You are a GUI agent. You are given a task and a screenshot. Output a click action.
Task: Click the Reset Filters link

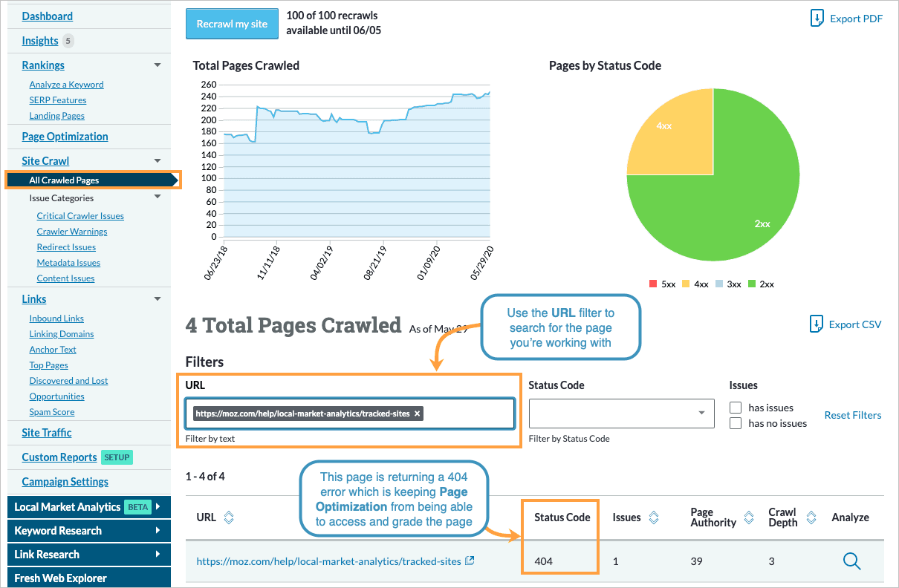point(852,415)
